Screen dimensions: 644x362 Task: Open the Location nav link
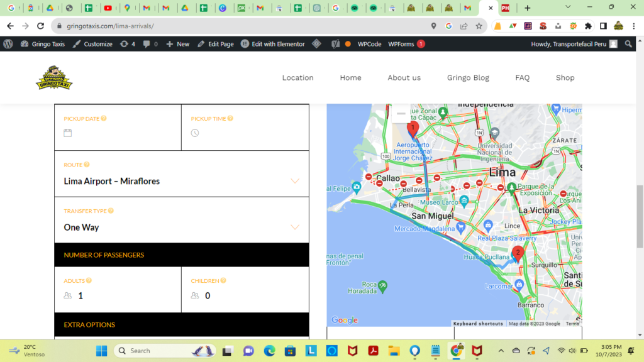(297, 77)
